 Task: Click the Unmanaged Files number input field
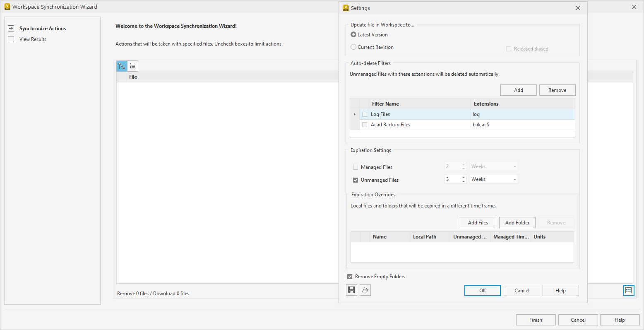(453, 179)
